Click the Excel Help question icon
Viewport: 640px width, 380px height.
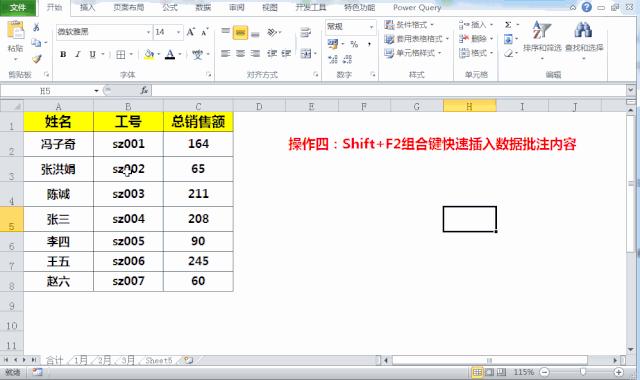[x=587, y=7]
